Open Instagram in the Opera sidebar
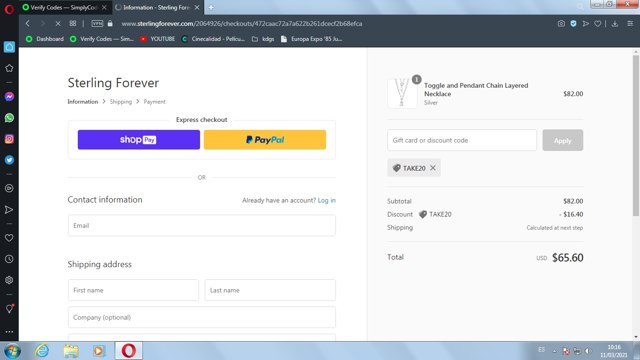 point(9,139)
